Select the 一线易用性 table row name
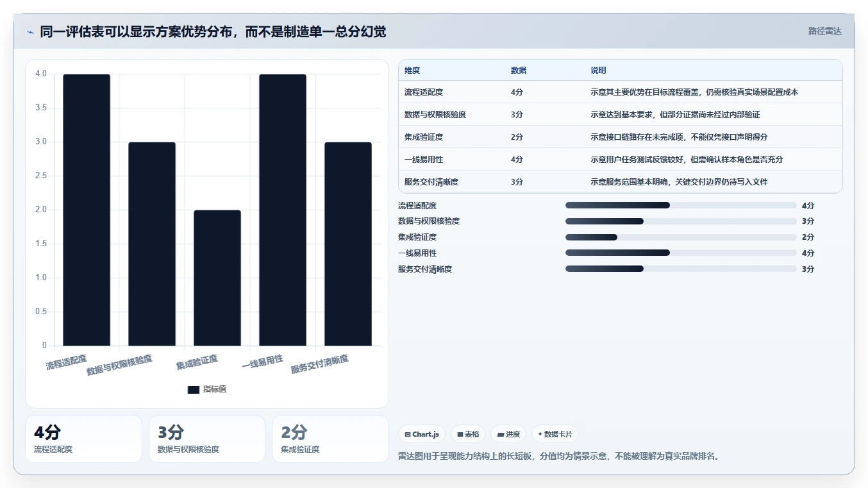The height and width of the screenshot is (488, 868). click(424, 160)
